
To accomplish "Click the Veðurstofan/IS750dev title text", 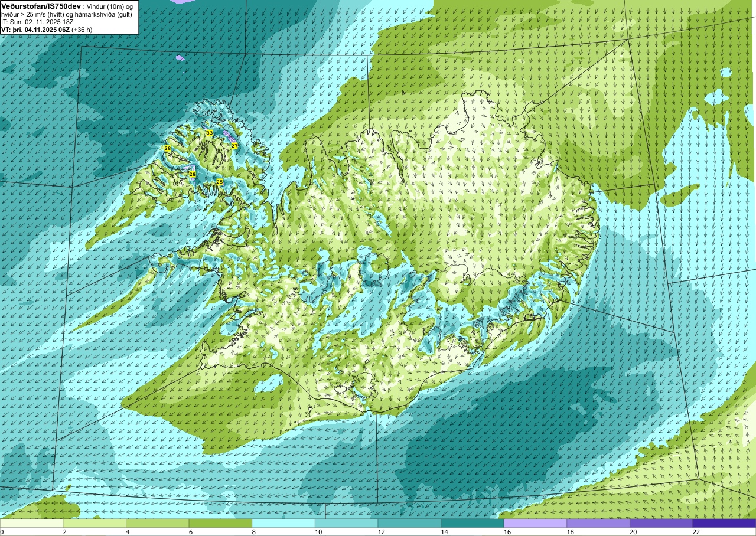I will click(41, 5).
